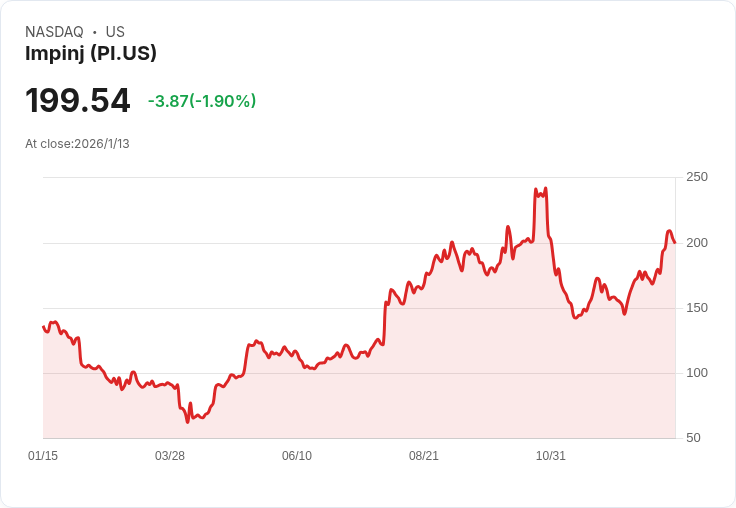Click the green -3.87(-1.90%) change value

[202, 101]
